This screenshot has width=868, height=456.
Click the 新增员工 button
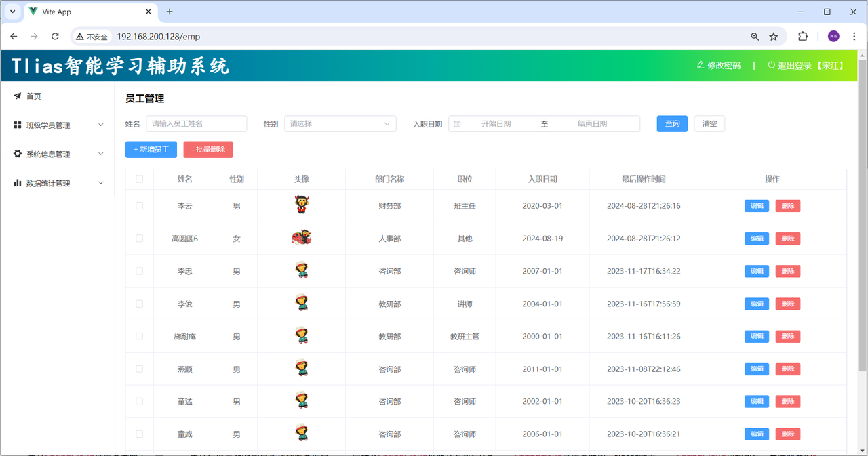(x=151, y=149)
